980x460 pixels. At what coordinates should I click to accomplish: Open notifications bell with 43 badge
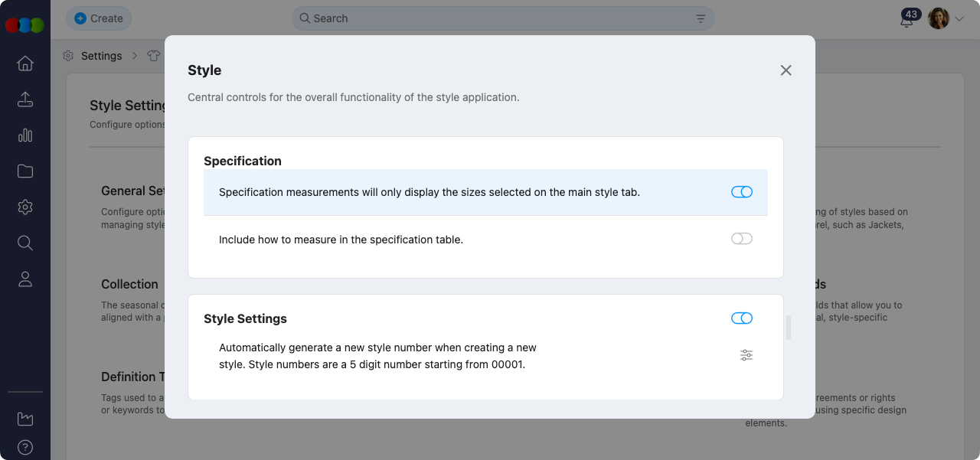tap(906, 20)
